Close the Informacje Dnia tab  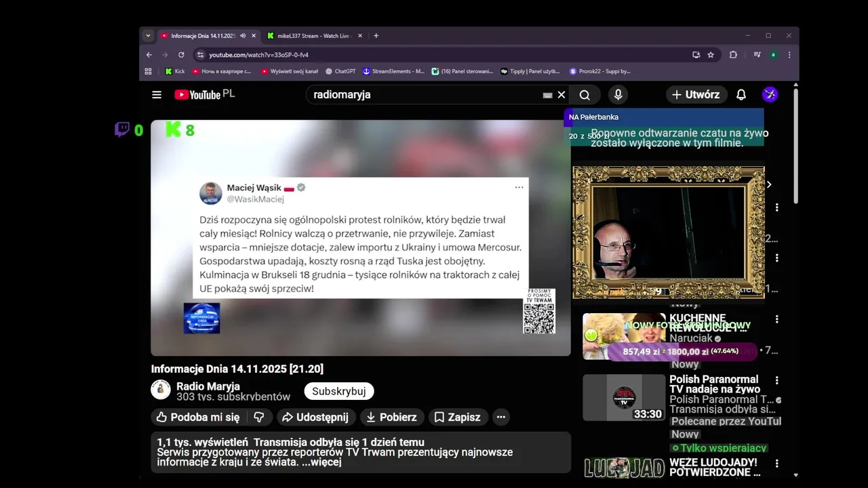(x=254, y=36)
